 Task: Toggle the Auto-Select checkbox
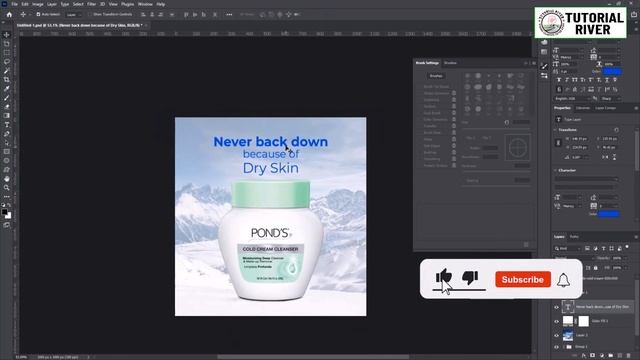coord(38,14)
